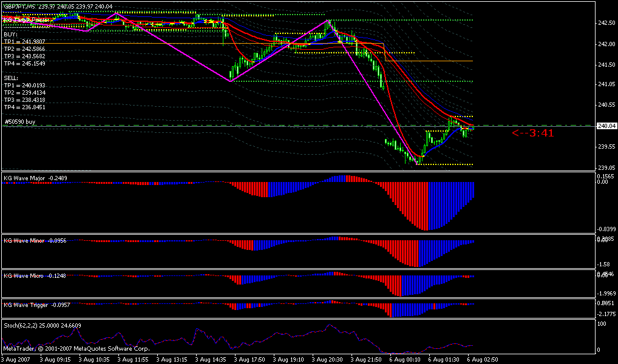The width and height of the screenshot is (618, 364).
Task: Click the GBPJPY,M5 chart title text
Action: click(x=58, y=6)
